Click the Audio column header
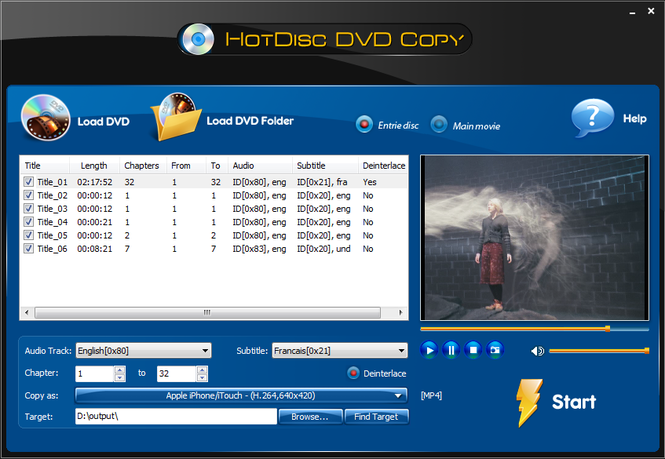665x459 pixels. (x=260, y=165)
